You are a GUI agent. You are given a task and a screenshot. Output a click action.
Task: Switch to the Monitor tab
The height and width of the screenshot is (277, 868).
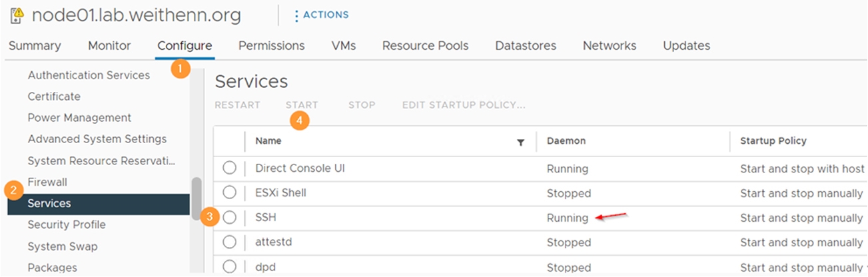tap(109, 46)
